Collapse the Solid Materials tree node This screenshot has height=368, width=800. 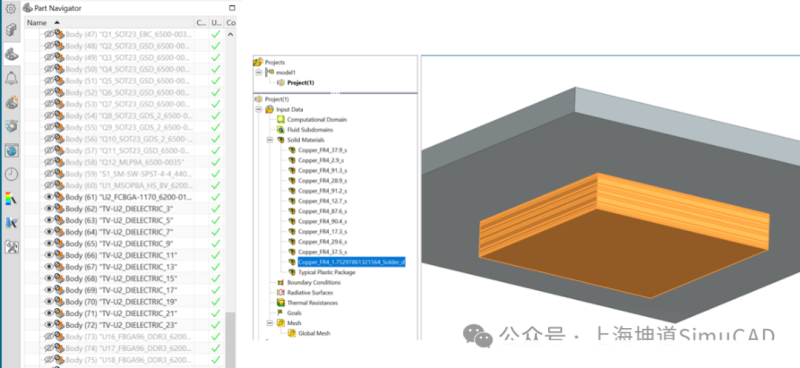click(x=269, y=140)
